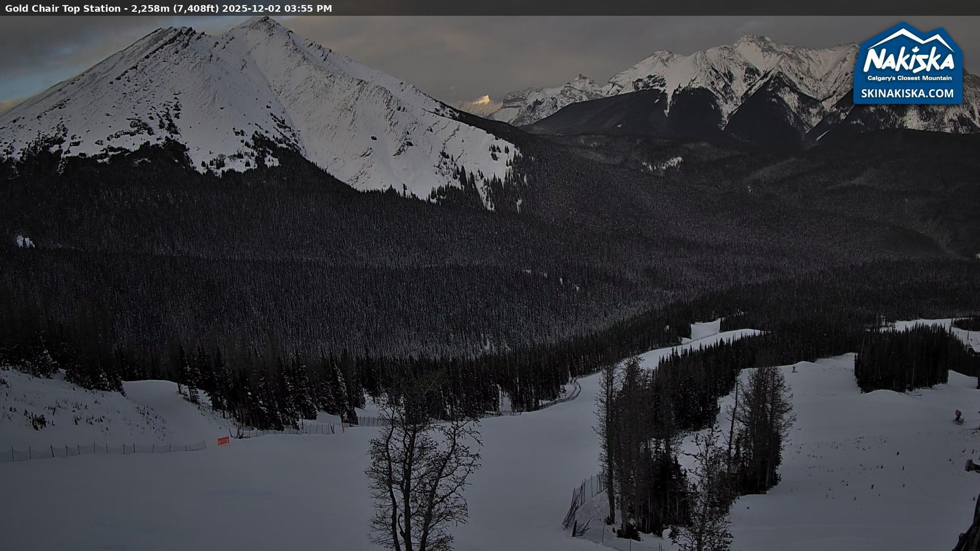This screenshot has width=980, height=551.
Task: Click the Calgary's Closest Mountain tagline
Action: 909,78
